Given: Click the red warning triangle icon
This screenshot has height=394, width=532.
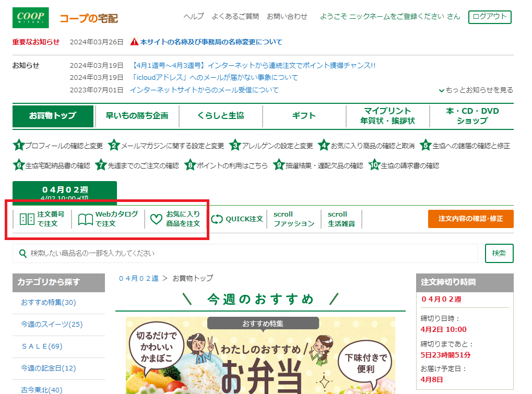Looking at the screenshot, I should (134, 42).
